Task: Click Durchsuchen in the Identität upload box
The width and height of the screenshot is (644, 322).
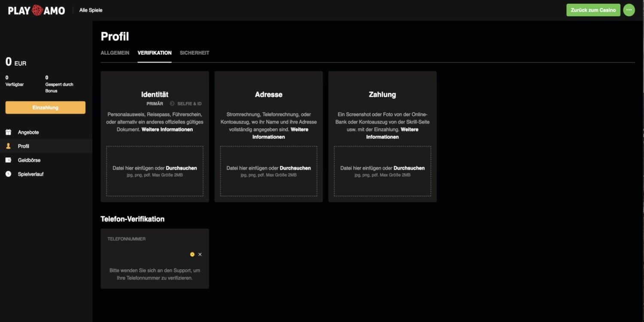Action: pos(181,168)
